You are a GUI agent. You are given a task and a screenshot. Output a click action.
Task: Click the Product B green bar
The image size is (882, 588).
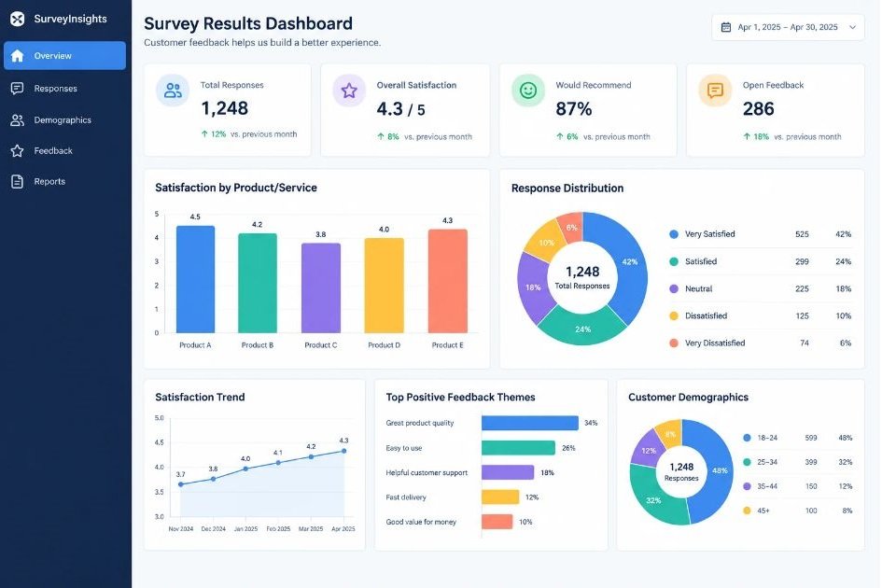tap(258, 283)
